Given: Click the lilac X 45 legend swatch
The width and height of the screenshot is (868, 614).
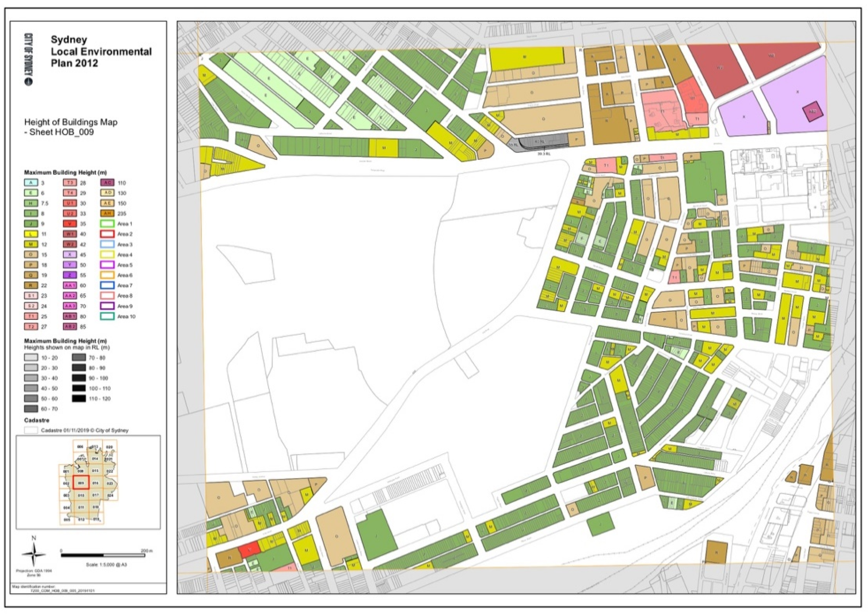Looking at the screenshot, I should [70, 254].
